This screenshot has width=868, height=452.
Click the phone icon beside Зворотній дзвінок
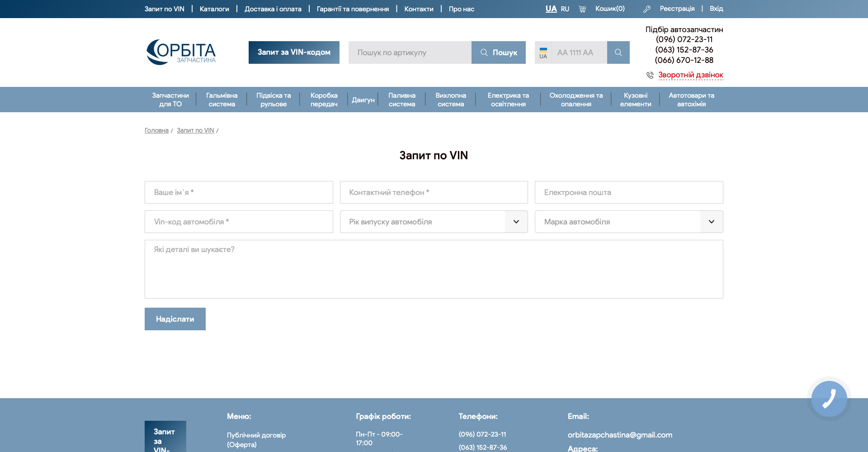click(650, 75)
